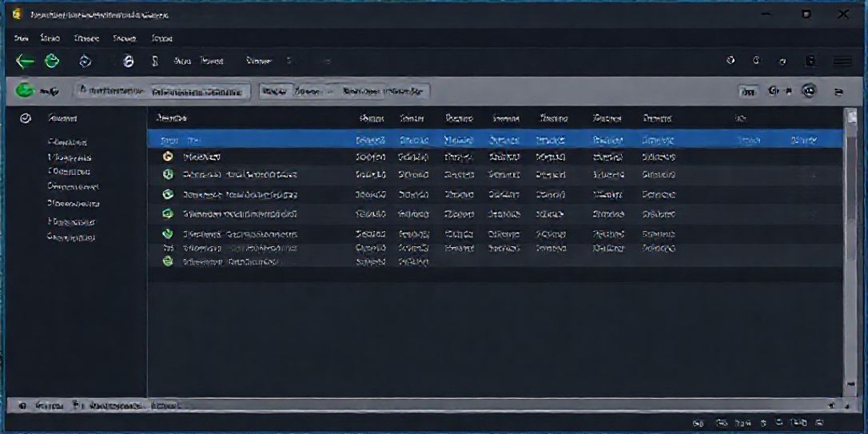
Task: Click the orange circular icon in the first list row
Action: (168, 157)
